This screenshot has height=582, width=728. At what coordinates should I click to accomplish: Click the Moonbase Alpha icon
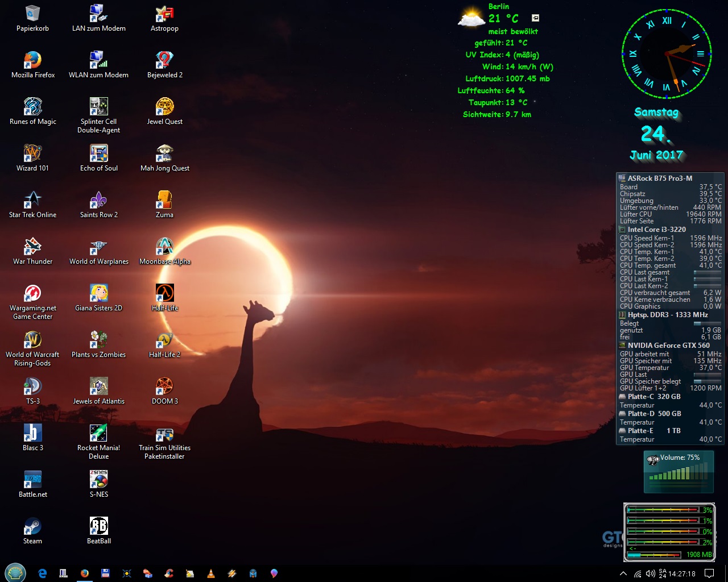tap(165, 251)
